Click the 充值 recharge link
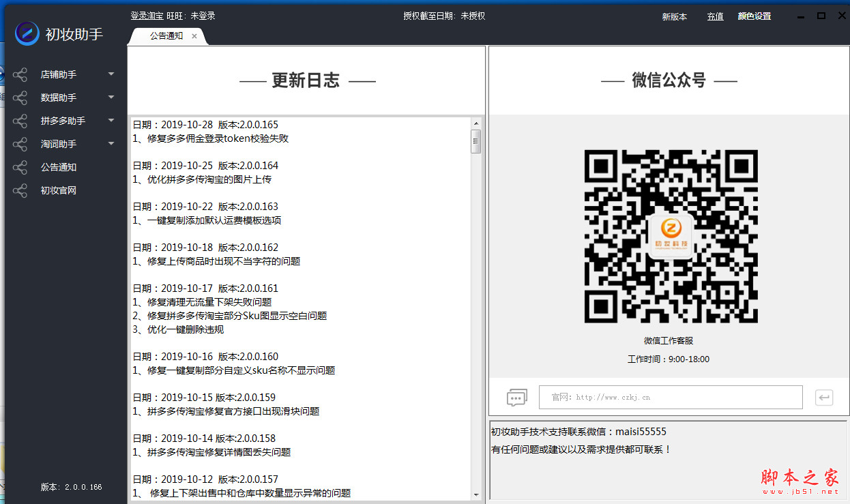 715,16
